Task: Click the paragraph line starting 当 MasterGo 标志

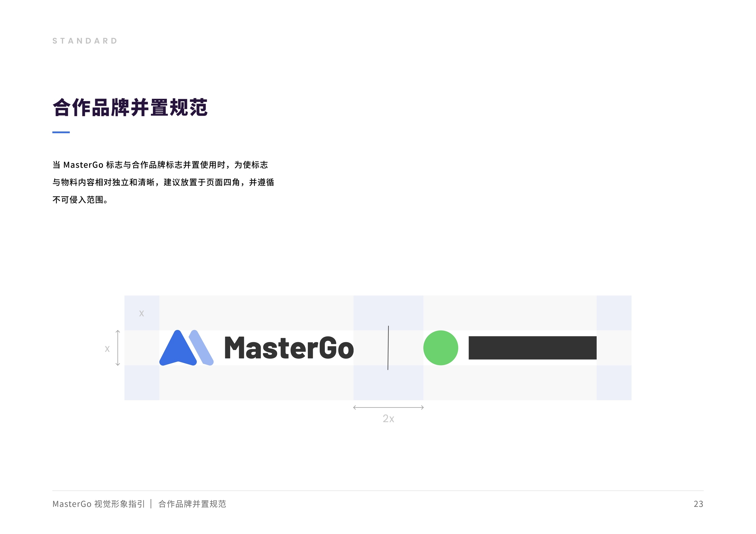Action: coord(160,165)
